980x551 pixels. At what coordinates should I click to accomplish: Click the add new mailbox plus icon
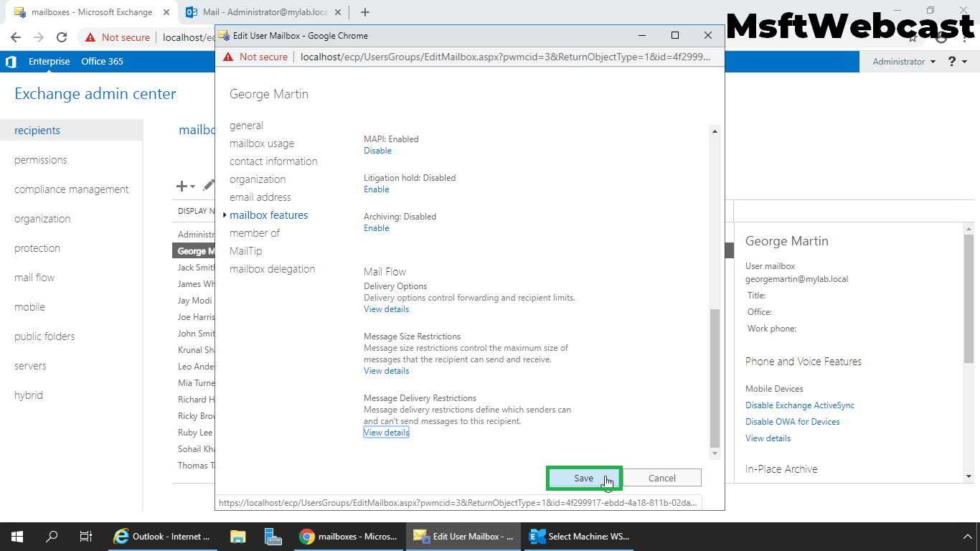[x=182, y=186]
